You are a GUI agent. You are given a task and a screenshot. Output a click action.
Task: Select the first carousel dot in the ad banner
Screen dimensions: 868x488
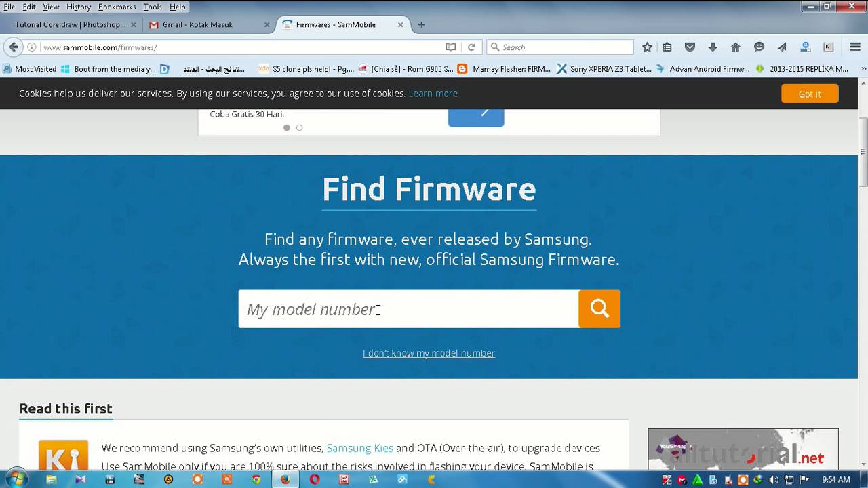point(287,127)
